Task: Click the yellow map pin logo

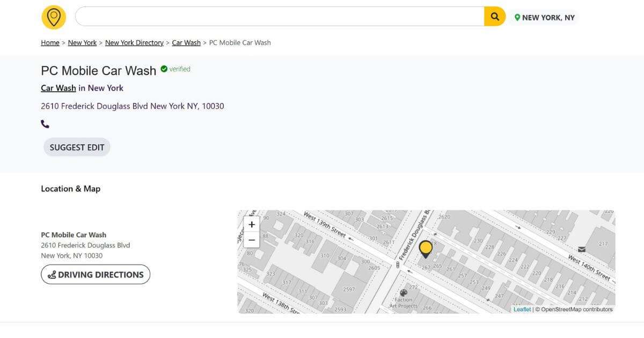Action: [x=53, y=17]
